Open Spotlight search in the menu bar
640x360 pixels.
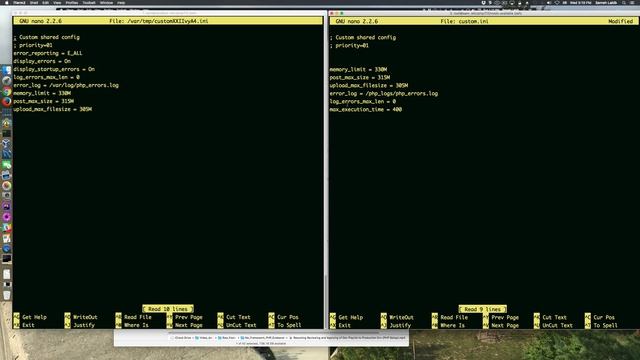click(x=624, y=2)
